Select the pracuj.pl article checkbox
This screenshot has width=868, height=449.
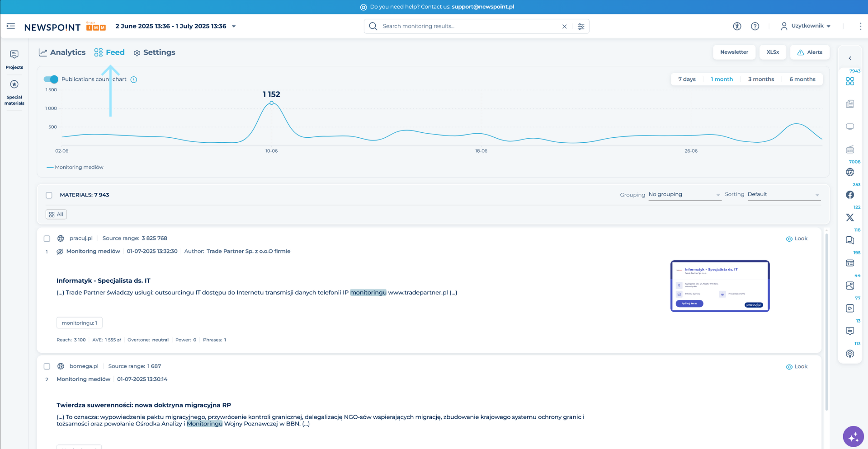click(47, 239)
